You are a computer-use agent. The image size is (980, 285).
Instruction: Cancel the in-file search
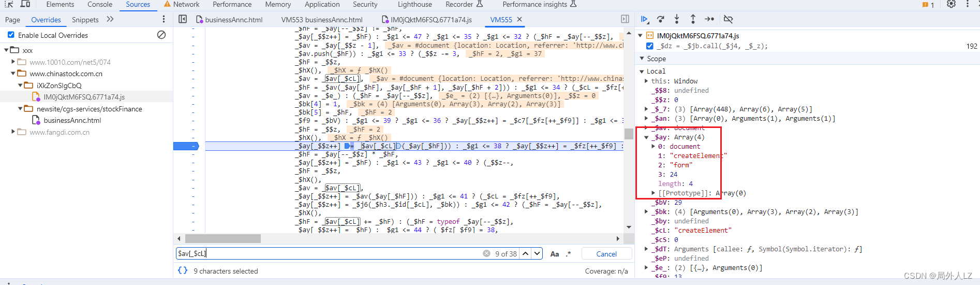click(x=606, y=254)
